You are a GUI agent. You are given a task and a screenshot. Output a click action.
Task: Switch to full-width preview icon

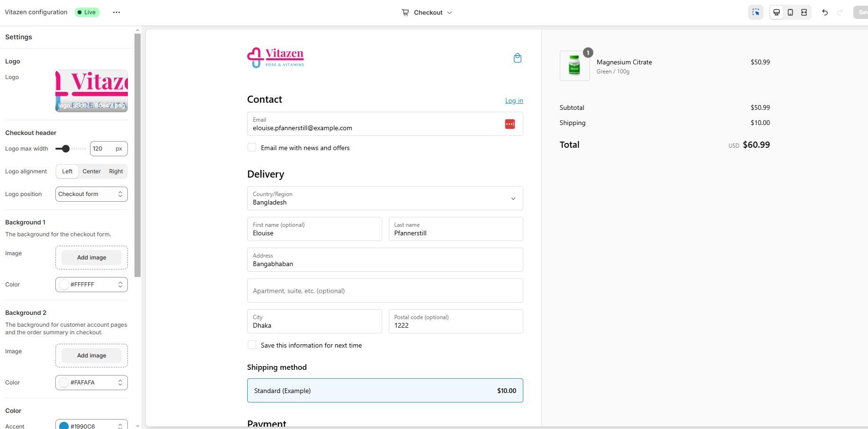click(x=804, y=12)
